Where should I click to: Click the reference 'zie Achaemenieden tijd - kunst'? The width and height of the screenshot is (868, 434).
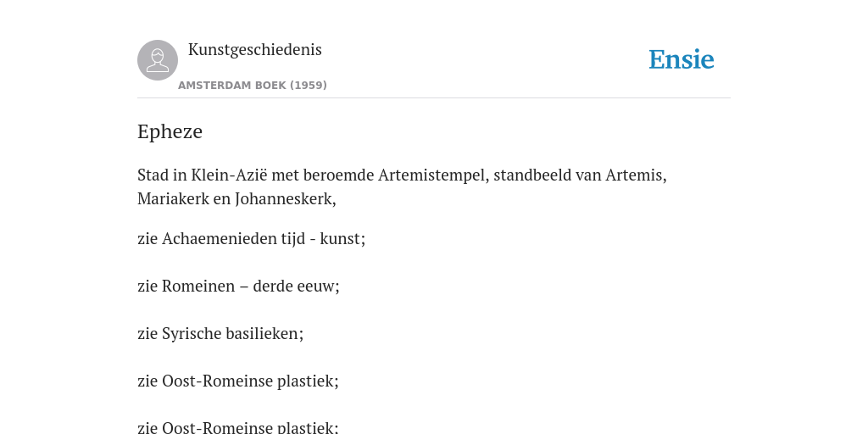(251, 238)
